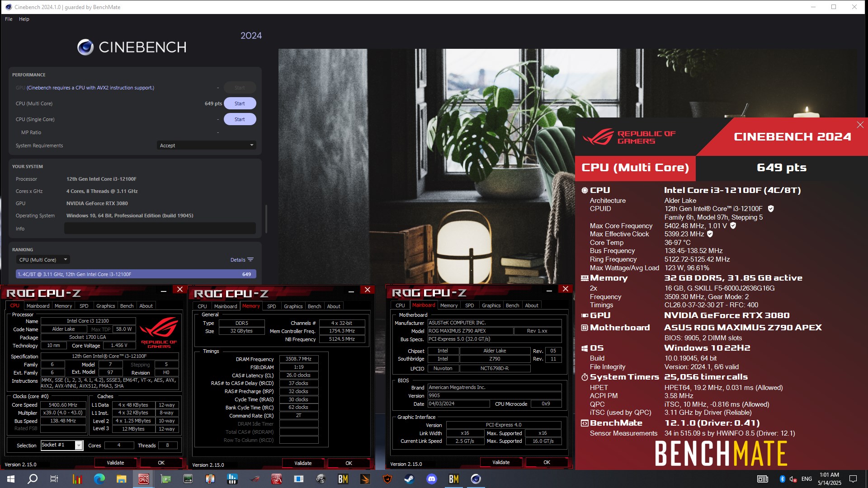Screen dimensions: 868x488
Task: Open the Action Center notifications icon
Action: pyautogui.click(x=853, y=479)
